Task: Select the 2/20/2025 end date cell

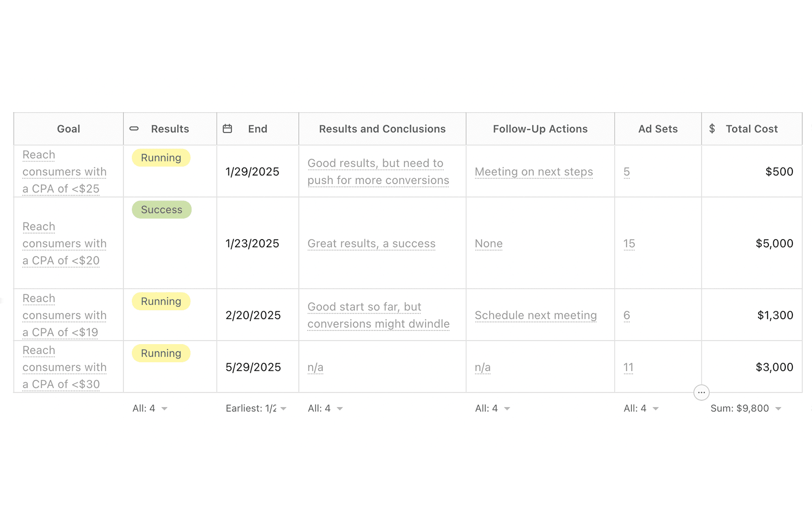Action: click(x=253, y=315)
